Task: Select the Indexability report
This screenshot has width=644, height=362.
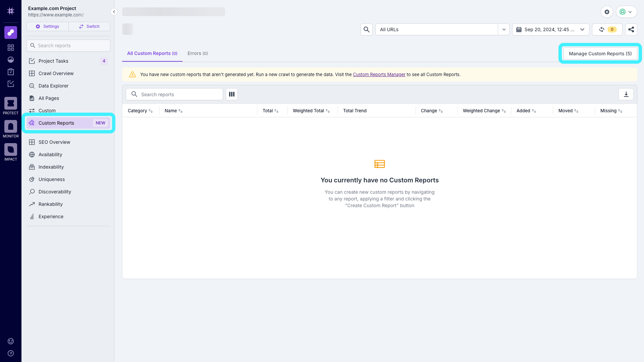Action: [51, 167]
